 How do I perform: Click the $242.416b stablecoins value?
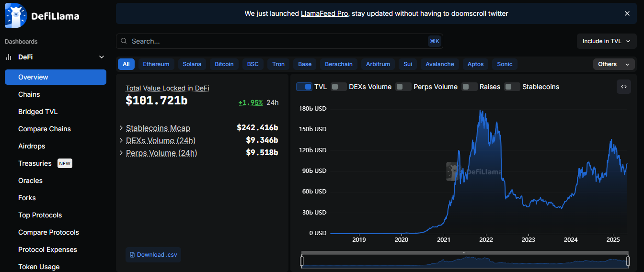pyautogui.click(x=257, y=128)
